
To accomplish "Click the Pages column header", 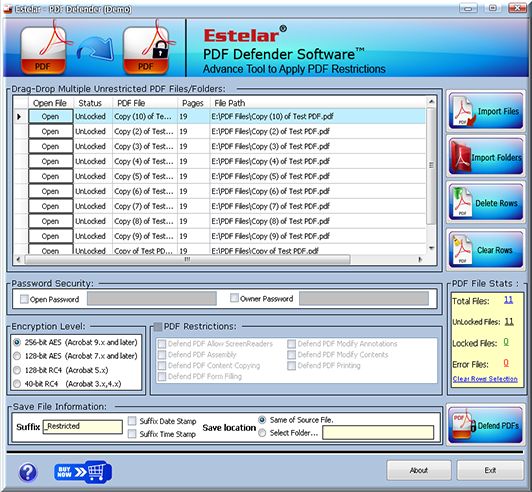I will (x=193, y=103).
